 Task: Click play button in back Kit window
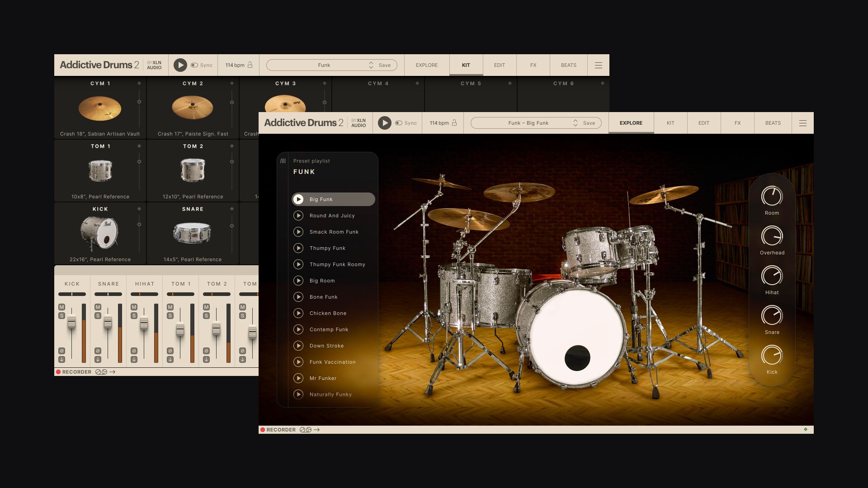pyautogui.click(x=180, y=65)
